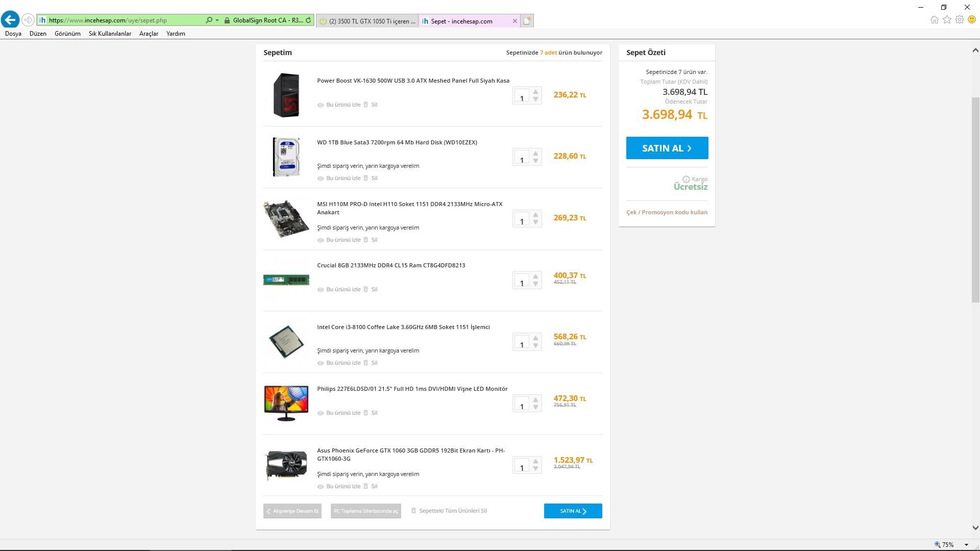The image size is (980, 551).
Task: Click trash icon to delete WD hard disk
Action: (365, 178)
